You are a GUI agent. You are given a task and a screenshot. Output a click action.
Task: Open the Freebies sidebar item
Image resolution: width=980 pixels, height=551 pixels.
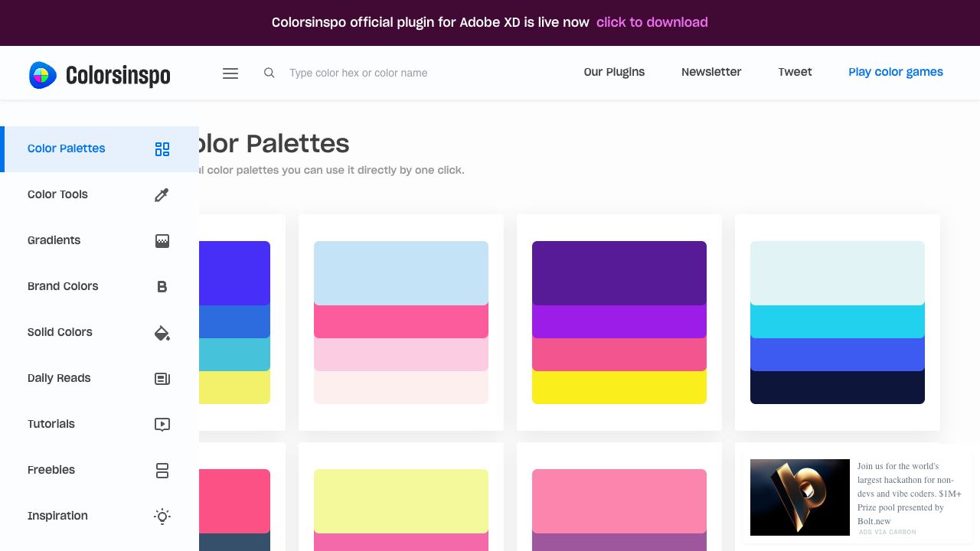51,470
